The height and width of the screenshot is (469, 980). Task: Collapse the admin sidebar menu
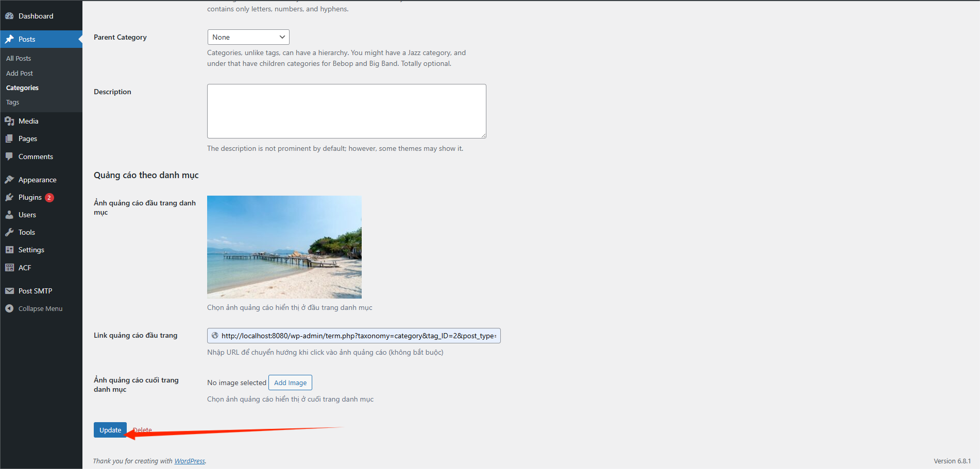tap(40, 308)
